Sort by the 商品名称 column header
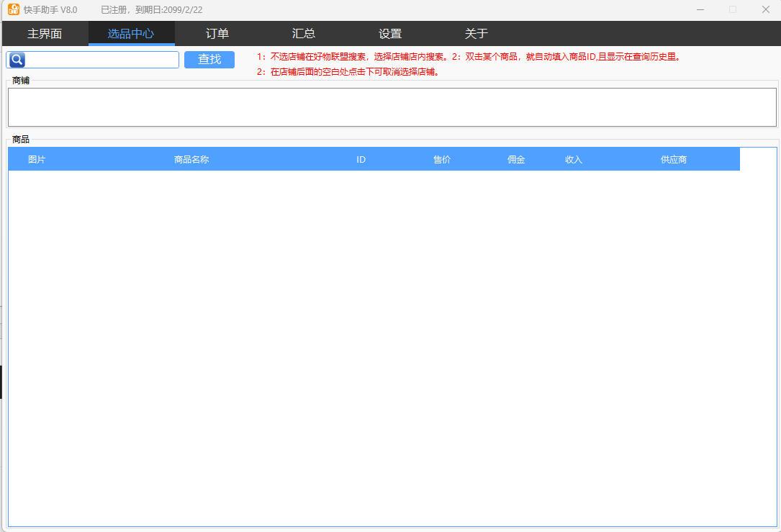This screenshot has height=532, width=781. tap(191, 159)
